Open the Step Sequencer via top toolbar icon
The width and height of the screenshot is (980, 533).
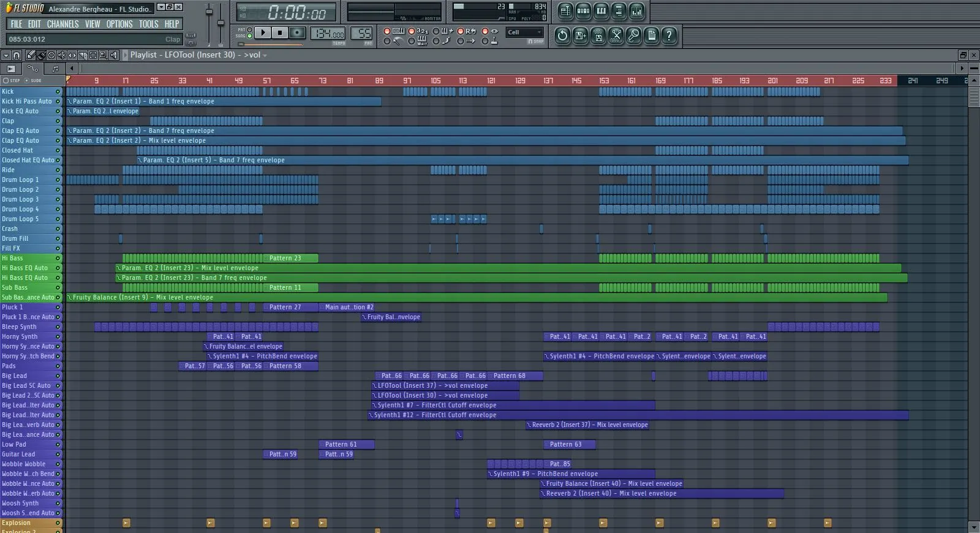pos(583,10)
